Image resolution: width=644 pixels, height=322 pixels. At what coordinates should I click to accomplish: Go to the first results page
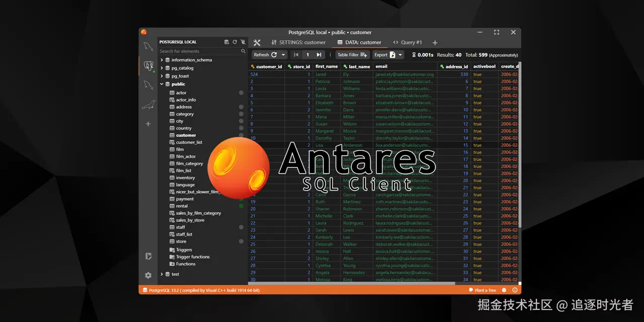pos(296,55)
